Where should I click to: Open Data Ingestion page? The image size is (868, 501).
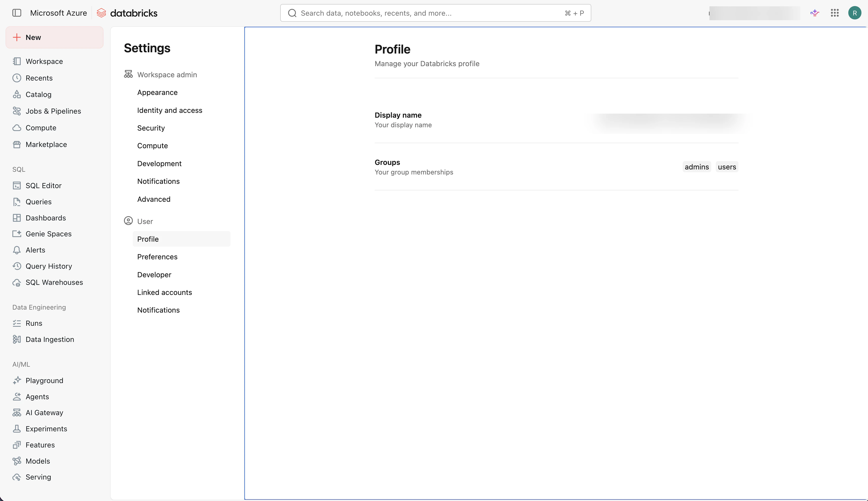pyautogui.click(x=50, y=339)
